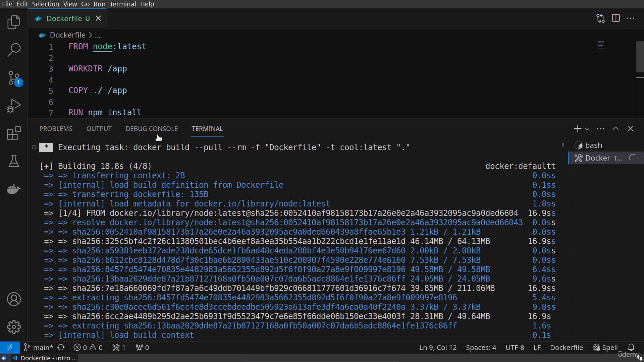Open the Docker whale view

point(14,189)
